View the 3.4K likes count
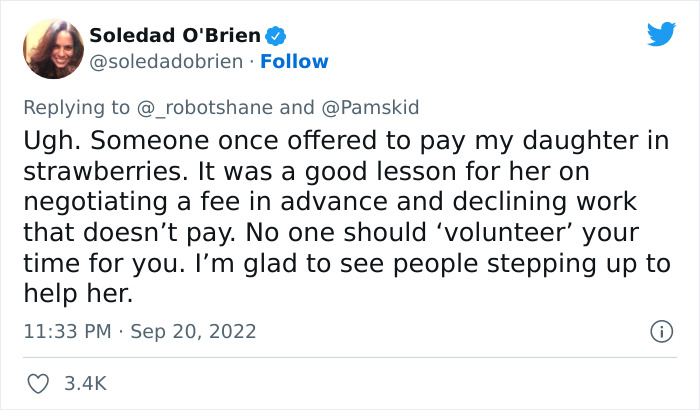 click(x=86, y=383)
